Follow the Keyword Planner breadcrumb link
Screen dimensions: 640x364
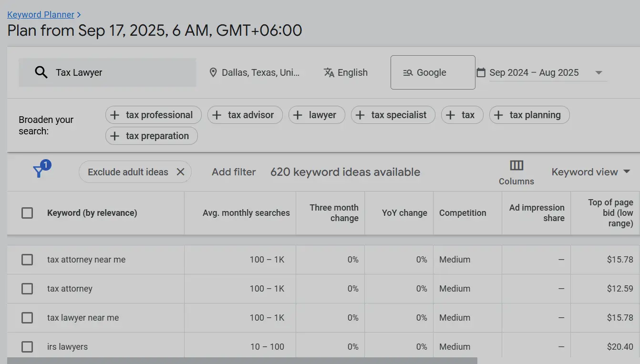41,14
